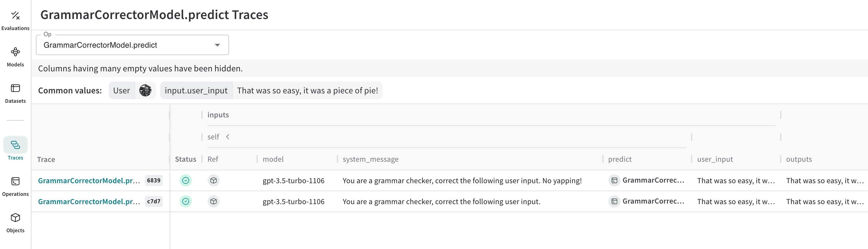Click the predict op reference in second row
Screen dimensions: 868x249
click(647, 201)
